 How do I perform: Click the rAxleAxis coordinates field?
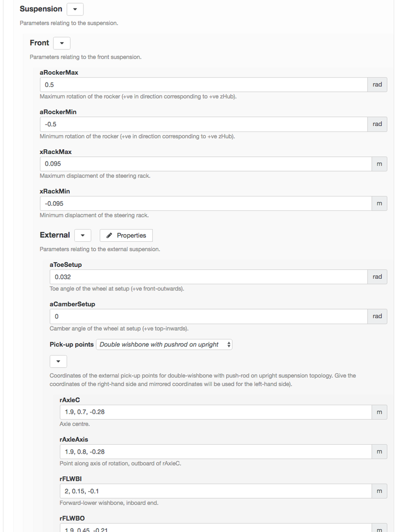[216, 452]
